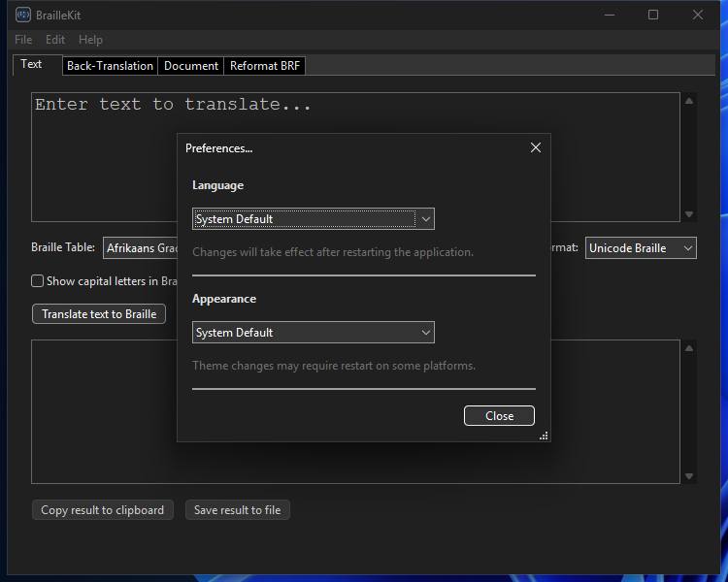728x582 pixels.
Task: Close the BrailleKit main window
Action: pos(697,15)
